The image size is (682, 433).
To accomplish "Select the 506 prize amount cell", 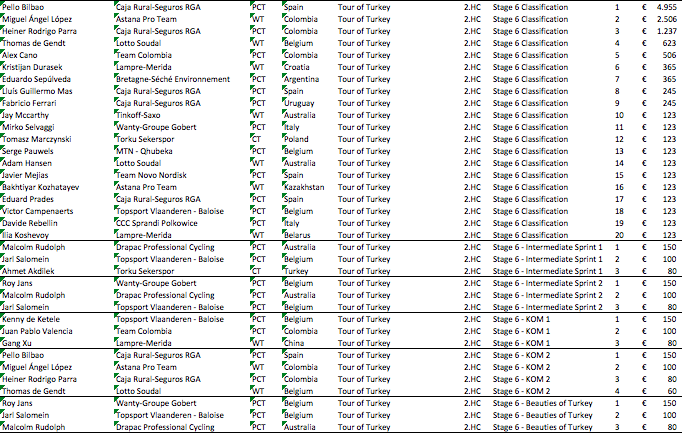I will tap(669, 55).
